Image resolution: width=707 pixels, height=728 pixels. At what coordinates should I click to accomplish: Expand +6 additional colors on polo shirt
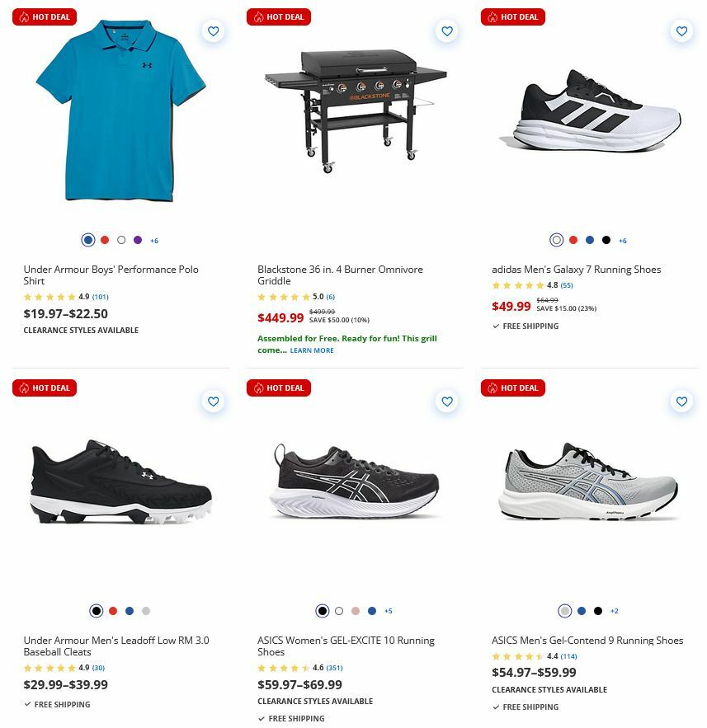tap(153, 241)
